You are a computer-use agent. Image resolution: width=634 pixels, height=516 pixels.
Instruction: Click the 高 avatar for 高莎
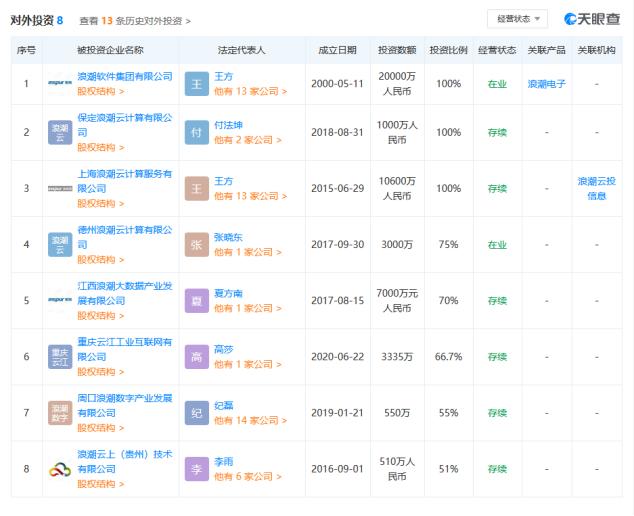click(197, 357)
